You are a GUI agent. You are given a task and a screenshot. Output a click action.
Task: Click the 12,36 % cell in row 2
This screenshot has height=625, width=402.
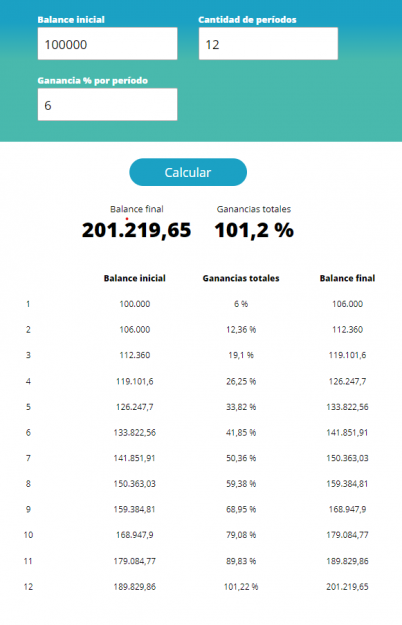click(241, 330)
